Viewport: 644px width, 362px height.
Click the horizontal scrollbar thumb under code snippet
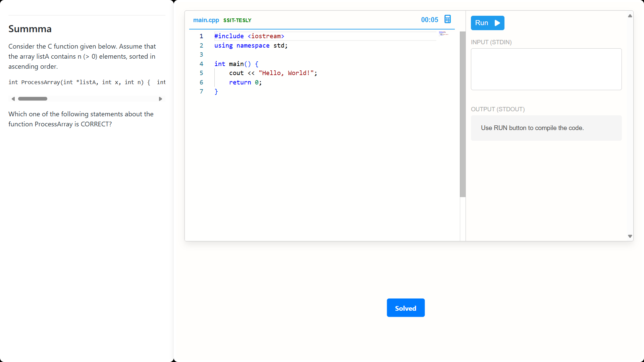[33, 99]
